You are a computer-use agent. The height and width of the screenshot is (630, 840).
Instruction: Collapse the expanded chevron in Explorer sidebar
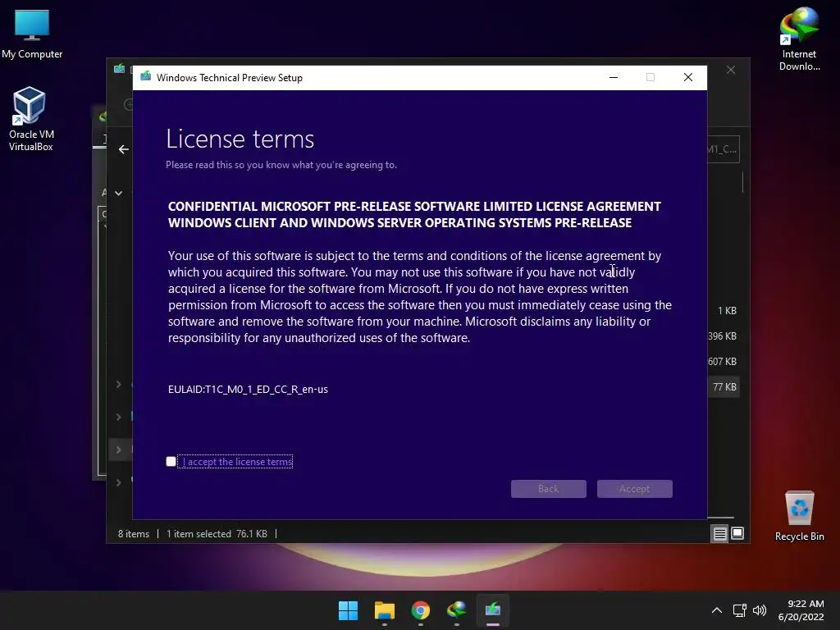118,193
